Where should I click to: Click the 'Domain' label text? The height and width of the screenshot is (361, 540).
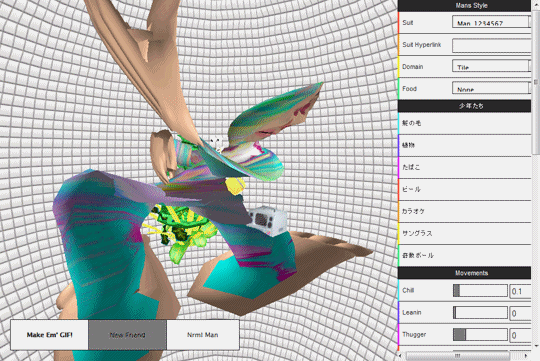(413, 67)
